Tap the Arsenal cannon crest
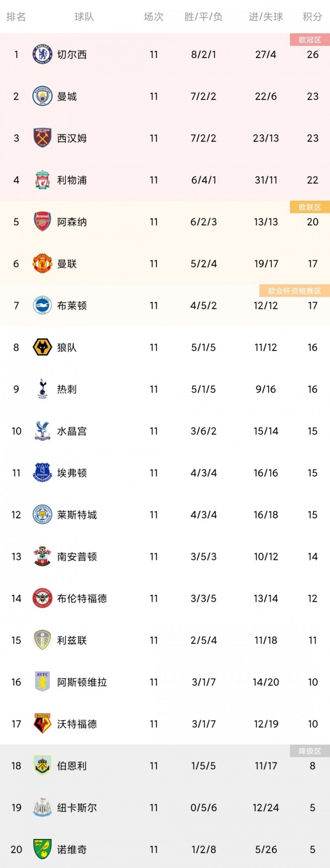The height and width of the screenshot is (868, 330). (43, 222)
